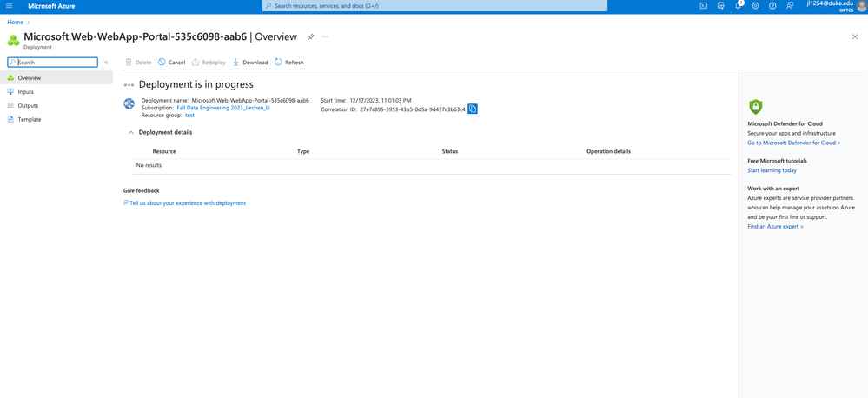Select Overview in the left menu
The image size is (868, 398).
(56, 78)
